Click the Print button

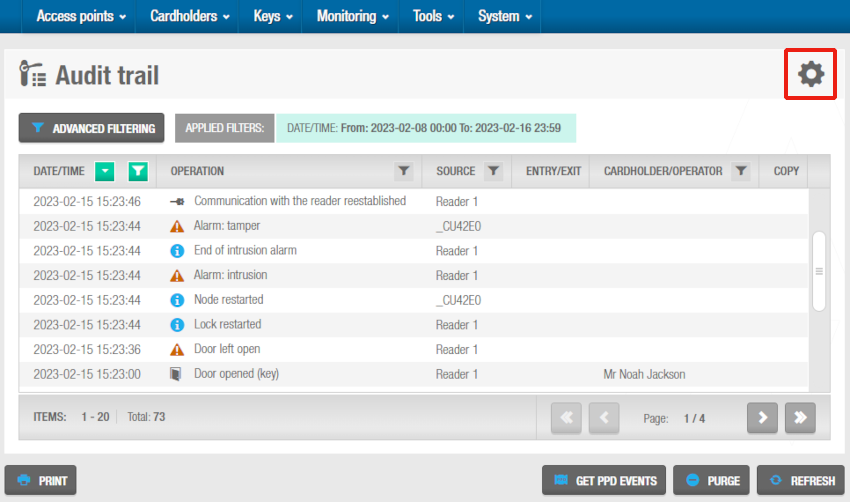pos(41,480)
